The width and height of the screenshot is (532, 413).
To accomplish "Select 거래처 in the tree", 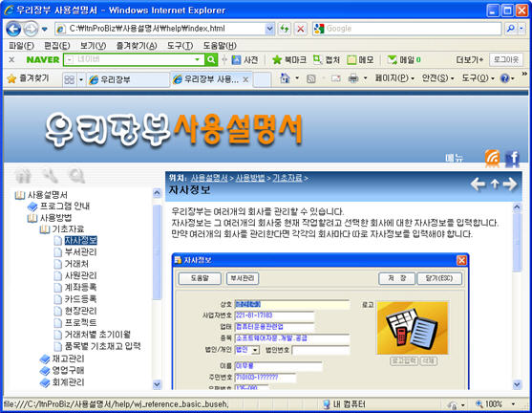I will tap(76, 264).
